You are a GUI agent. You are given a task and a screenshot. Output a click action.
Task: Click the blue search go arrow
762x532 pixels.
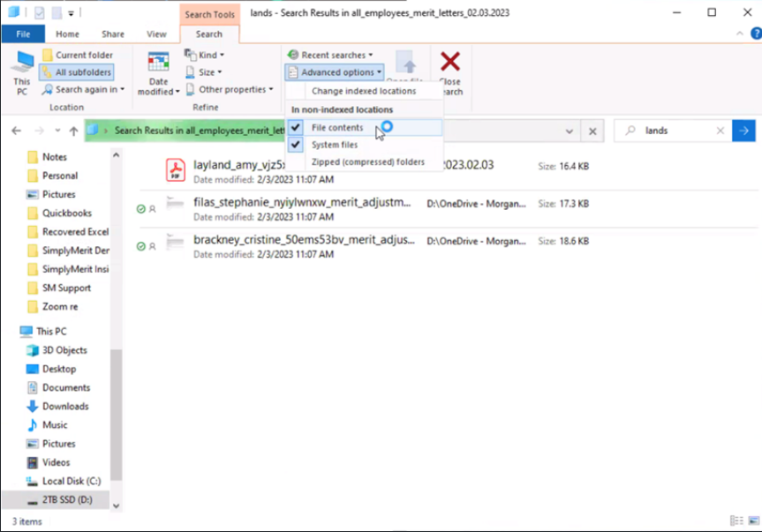pyautogui.click(x=743, y=131)
